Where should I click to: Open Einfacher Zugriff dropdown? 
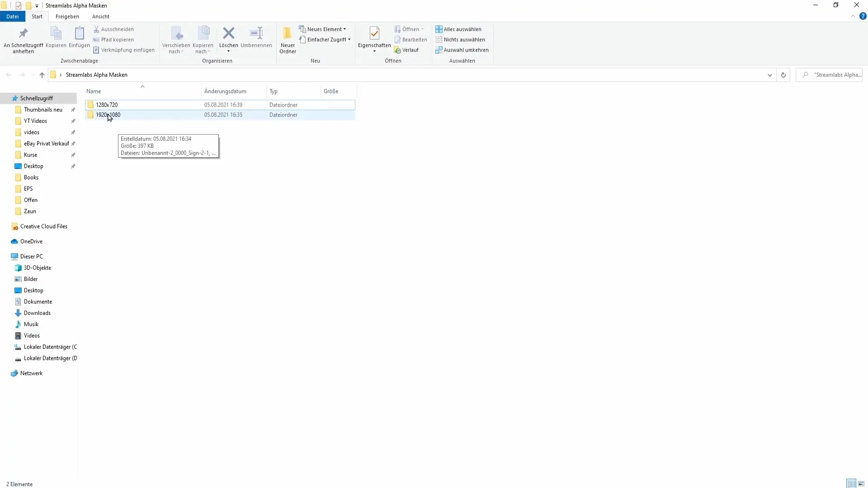point(325,39)
